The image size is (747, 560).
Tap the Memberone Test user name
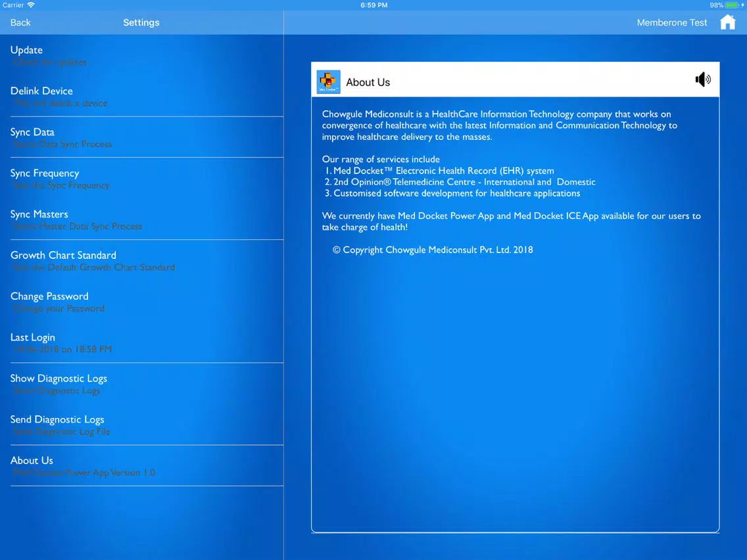[672, 22]
